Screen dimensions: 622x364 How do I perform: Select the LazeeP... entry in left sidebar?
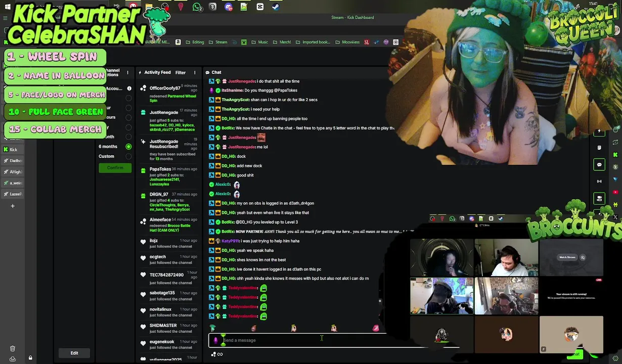pyautogui.click(x=13, y=194)
